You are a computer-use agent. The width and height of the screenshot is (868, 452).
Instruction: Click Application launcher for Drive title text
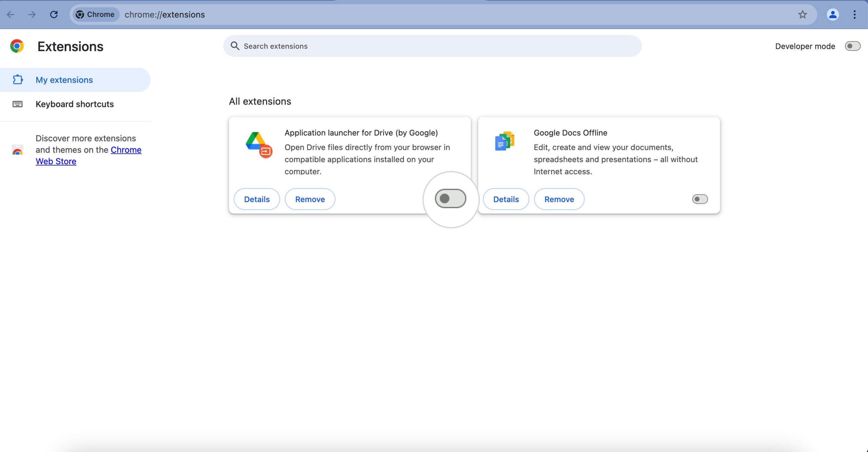[x=361, y=133]
